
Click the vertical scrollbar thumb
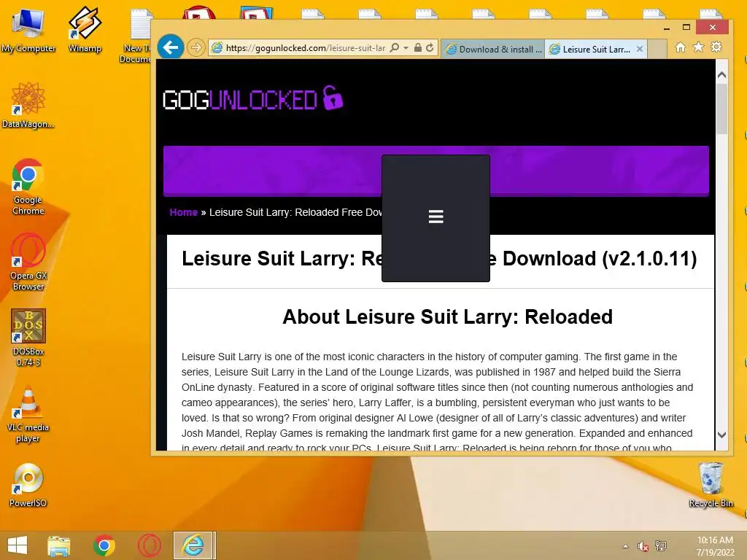pyautogui.click(x=721, y=109)
